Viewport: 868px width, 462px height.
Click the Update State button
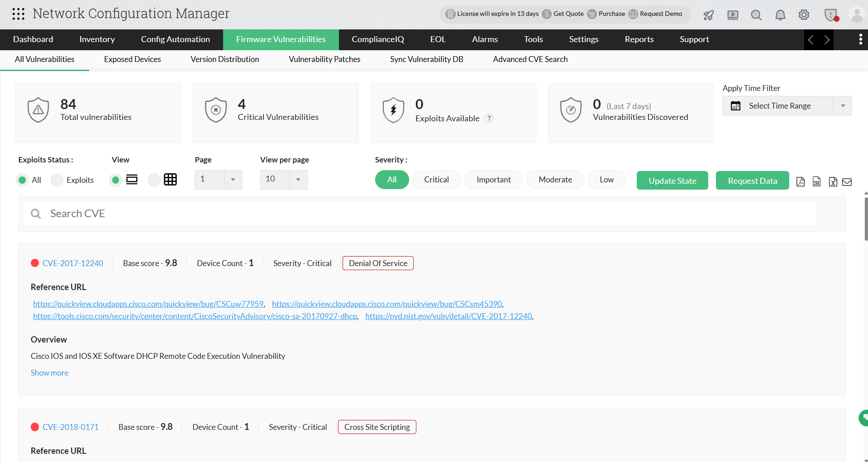click(672, 180)
